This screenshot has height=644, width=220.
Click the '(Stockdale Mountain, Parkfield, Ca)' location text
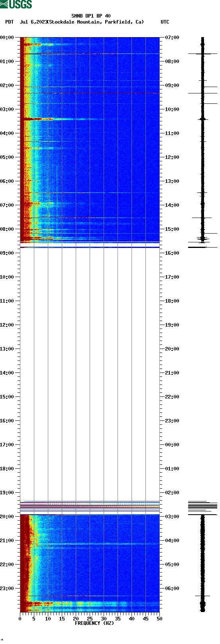coord(95,22)
